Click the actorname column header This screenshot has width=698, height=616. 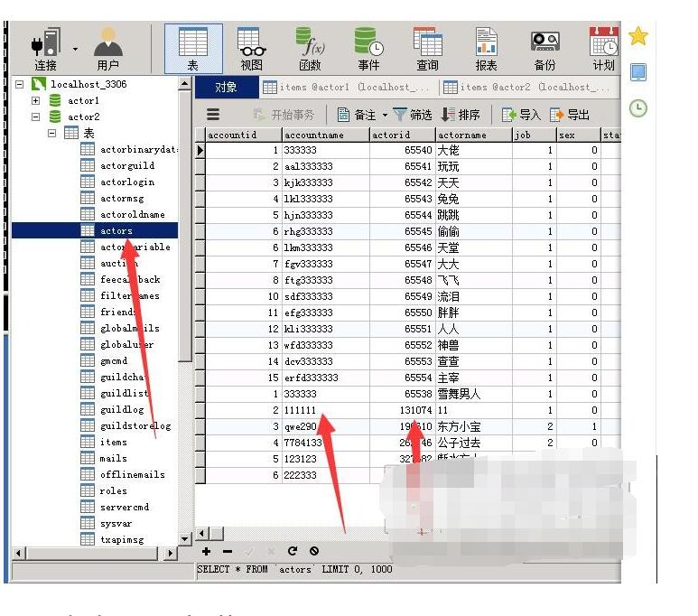click(x=474, y=135)
